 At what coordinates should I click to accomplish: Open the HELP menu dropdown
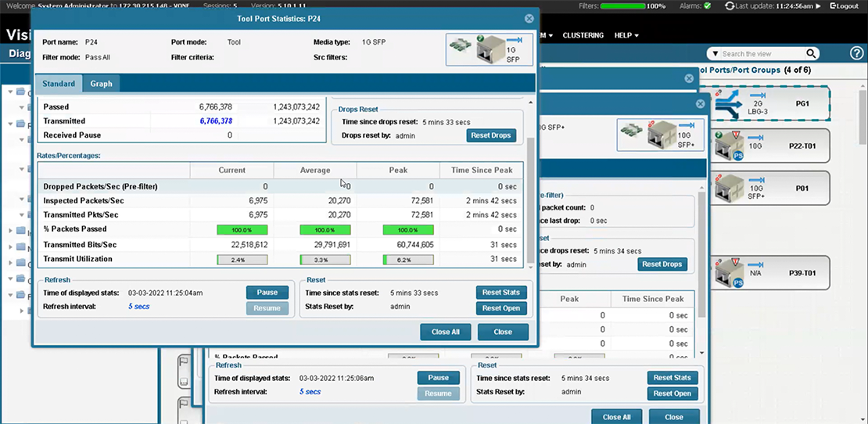626,35
